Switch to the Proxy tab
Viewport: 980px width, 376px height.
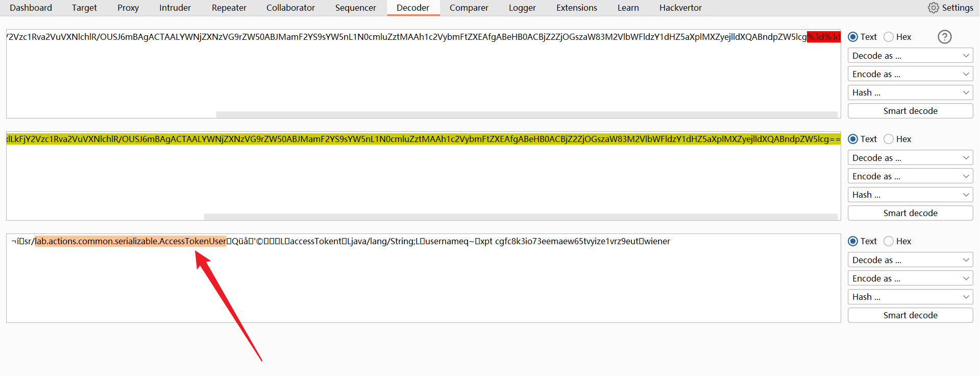(x=128, y=8)
